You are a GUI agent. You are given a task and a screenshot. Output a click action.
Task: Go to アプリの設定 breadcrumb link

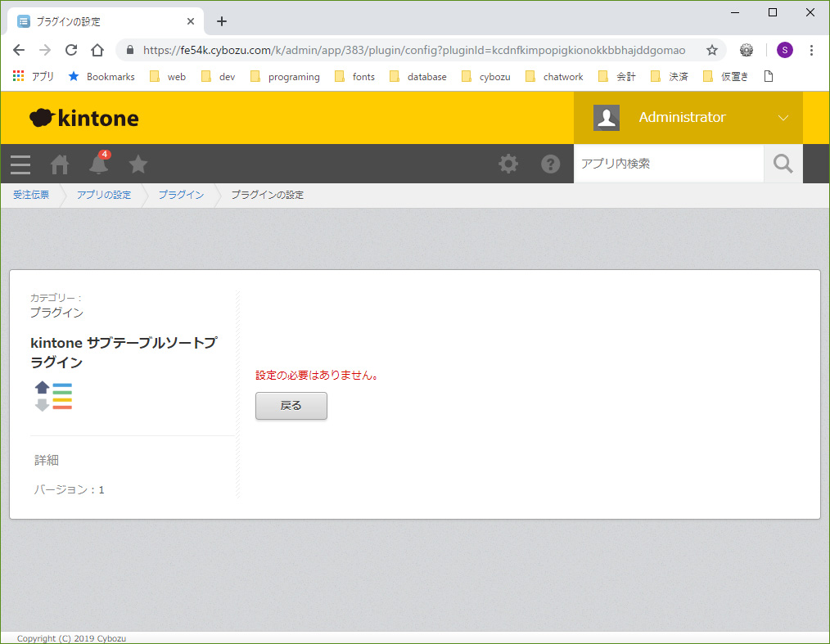[x=104, y=195]
